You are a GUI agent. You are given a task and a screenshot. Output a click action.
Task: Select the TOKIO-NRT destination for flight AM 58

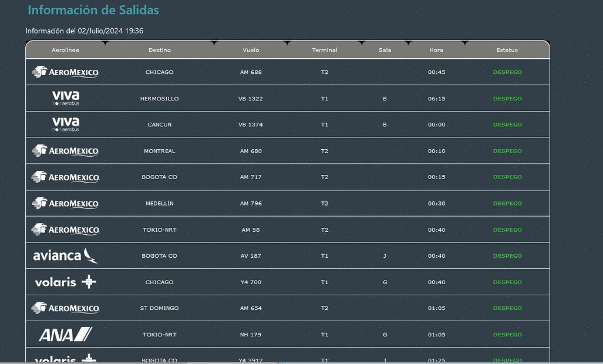tap(160, 230)
